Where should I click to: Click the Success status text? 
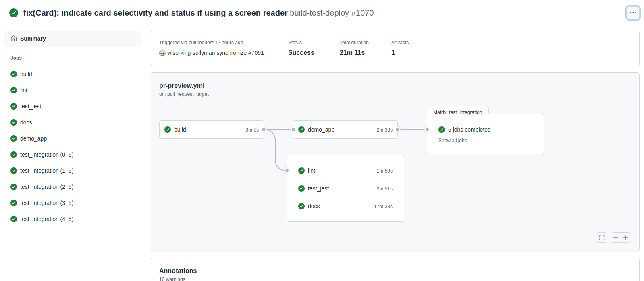pyautogui.click(x=301, y=52)
